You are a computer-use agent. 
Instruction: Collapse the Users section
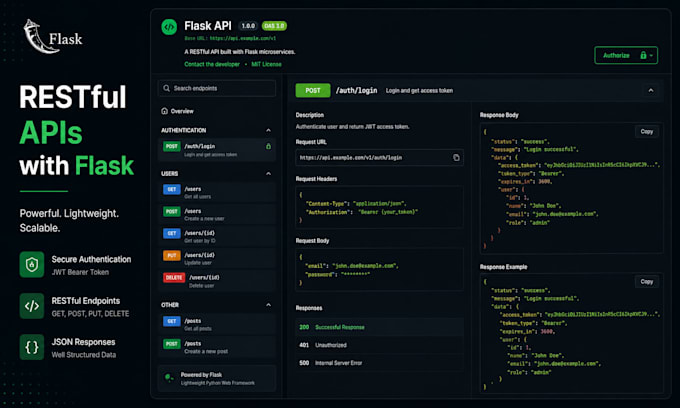268,173
